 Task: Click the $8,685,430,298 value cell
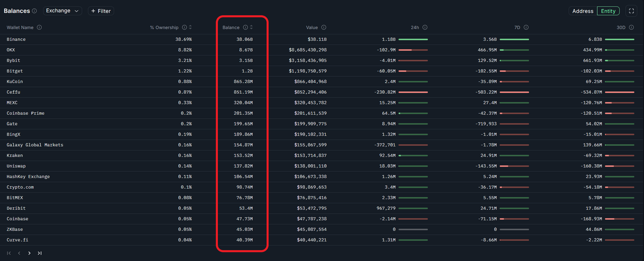point(308,50)
